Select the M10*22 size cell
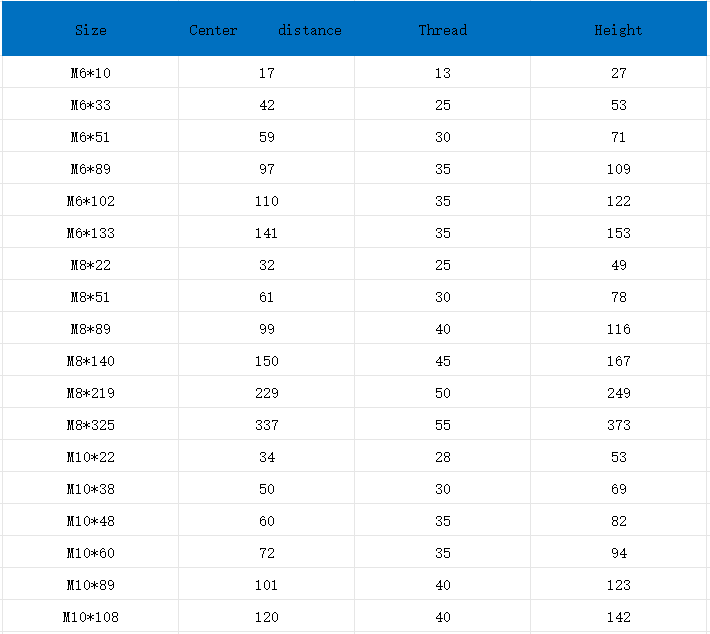The image size is (710, 634). (x=91, y=457)
